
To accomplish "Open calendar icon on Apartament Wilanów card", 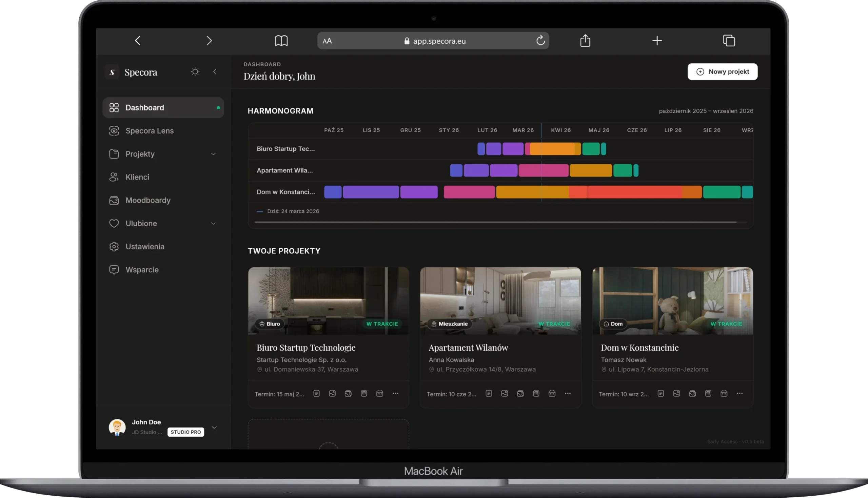I will pyautogui.click(x=552, y=393).
